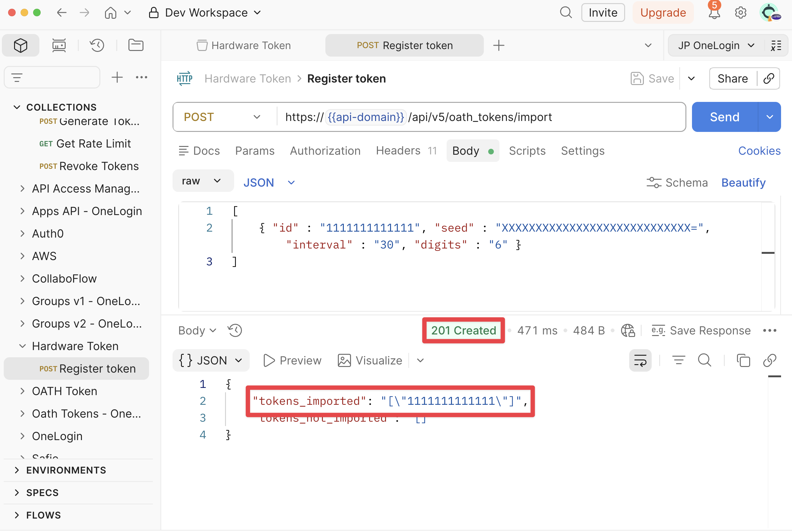The height and width of the screenshot is (532, 792).
Task: Open the response Body section dropdown
Action: pyautogui.click(x=197, y=330)
